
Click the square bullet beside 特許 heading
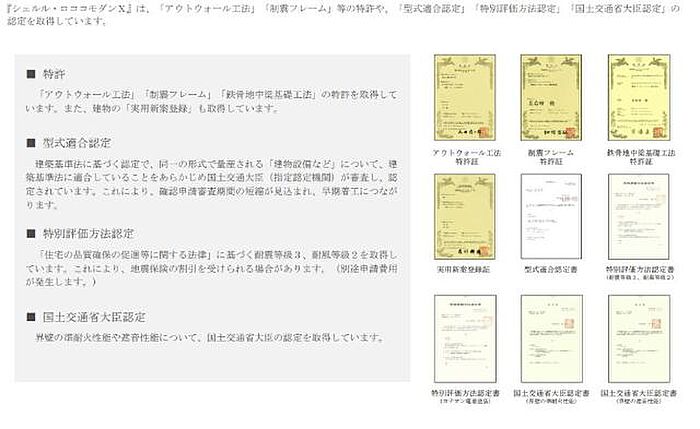[x=30, y=75]
